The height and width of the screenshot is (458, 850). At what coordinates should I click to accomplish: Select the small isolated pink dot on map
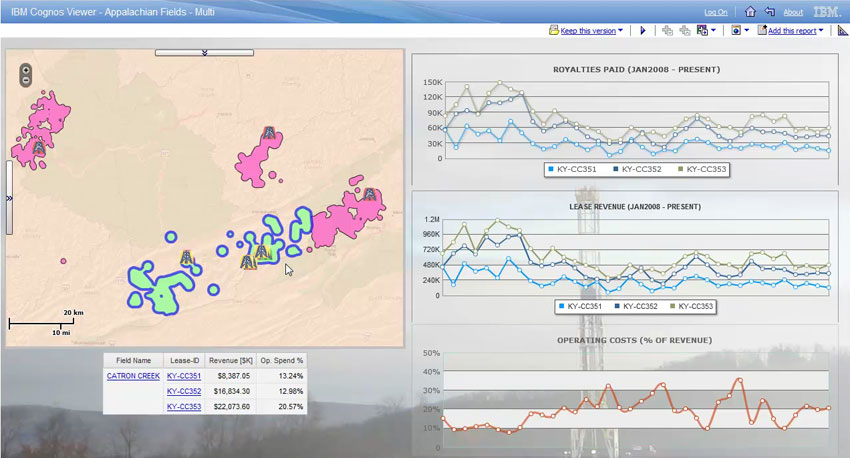pos(63,261)
